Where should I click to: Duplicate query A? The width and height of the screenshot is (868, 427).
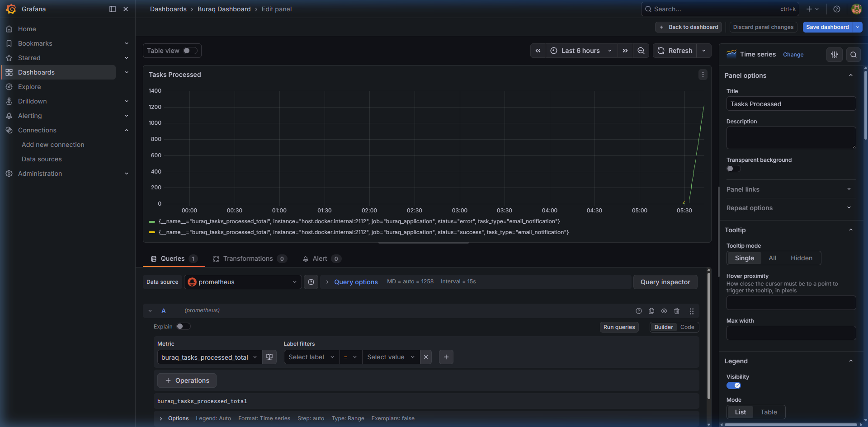651,311
